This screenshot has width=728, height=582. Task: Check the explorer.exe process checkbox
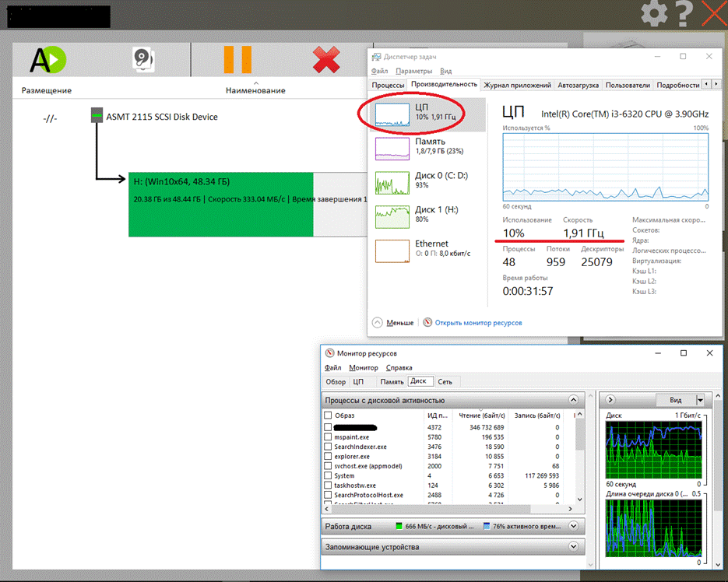tap(328, 456)
